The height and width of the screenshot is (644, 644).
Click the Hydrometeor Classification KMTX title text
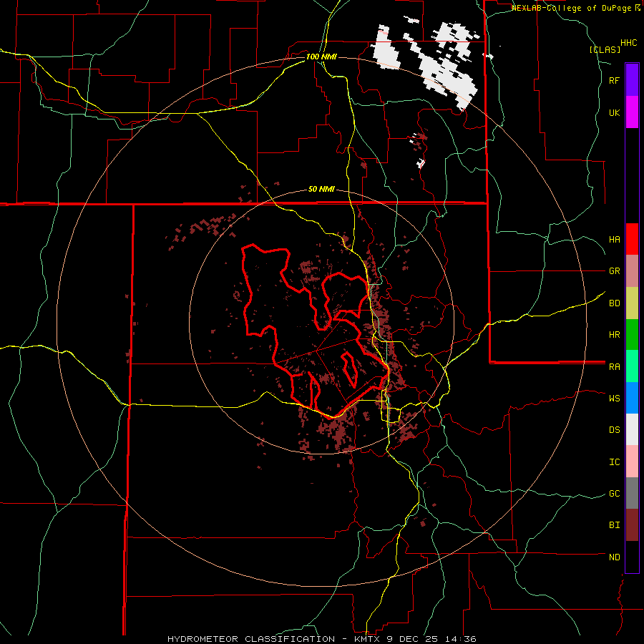[321, 639]
